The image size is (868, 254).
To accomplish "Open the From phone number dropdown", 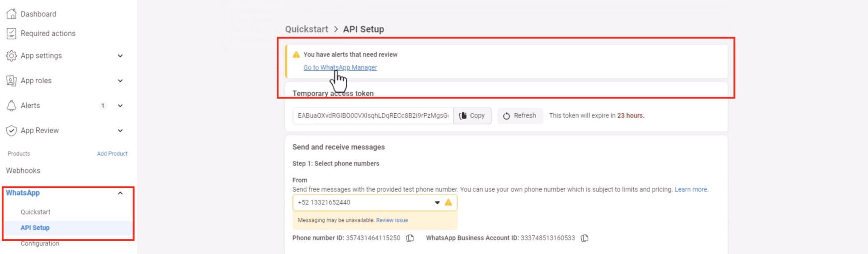I will (437, 202).
